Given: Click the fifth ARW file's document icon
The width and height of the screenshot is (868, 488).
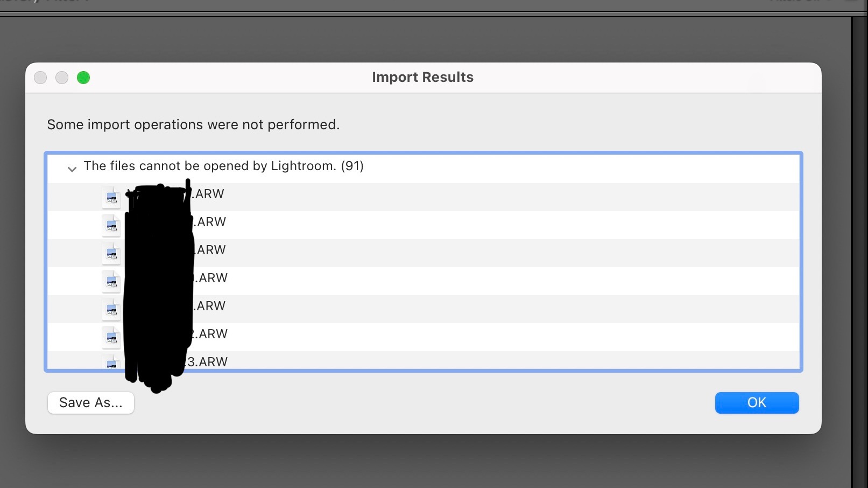Looking at the screenshot, I should pos(111,309).
